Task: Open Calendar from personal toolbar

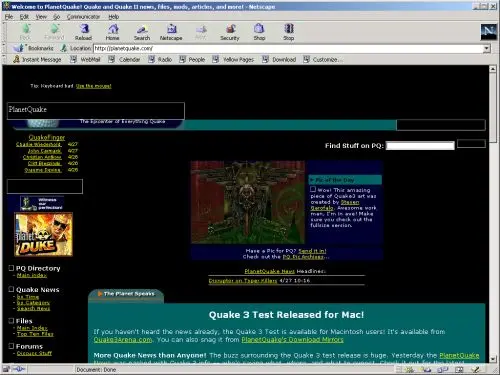Action: [x=124, y=60]
